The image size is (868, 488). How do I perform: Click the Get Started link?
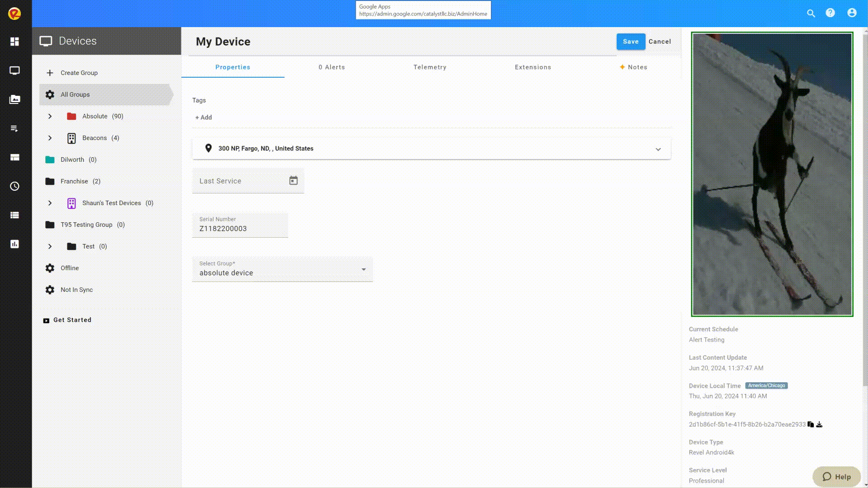pyautogui.click(x=72, y=320)
